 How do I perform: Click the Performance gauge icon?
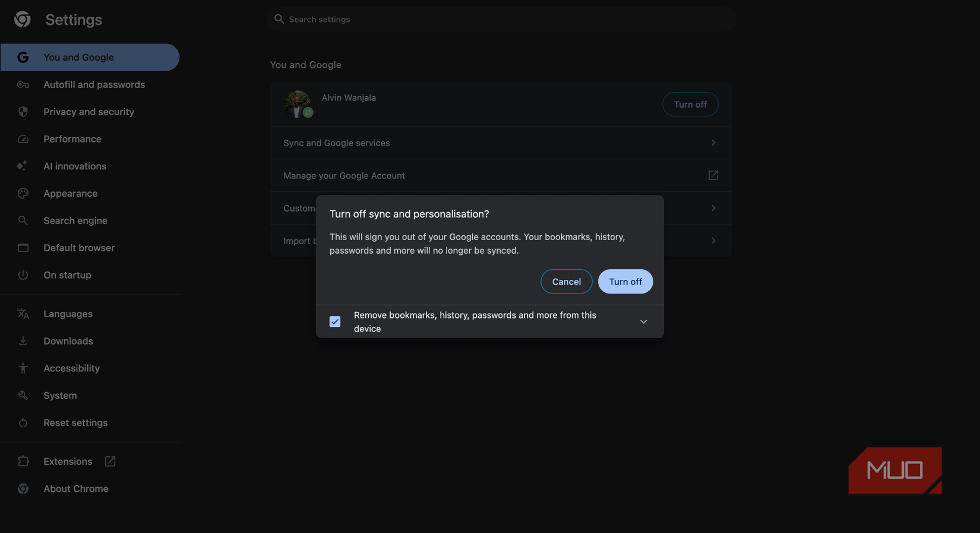pyautogui.click(x=23, y=139)
